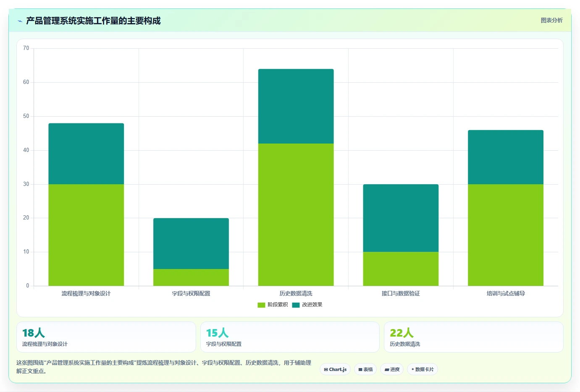Click the 15人 stat card value
Screen dimensions: 580x392
[217, 333]
